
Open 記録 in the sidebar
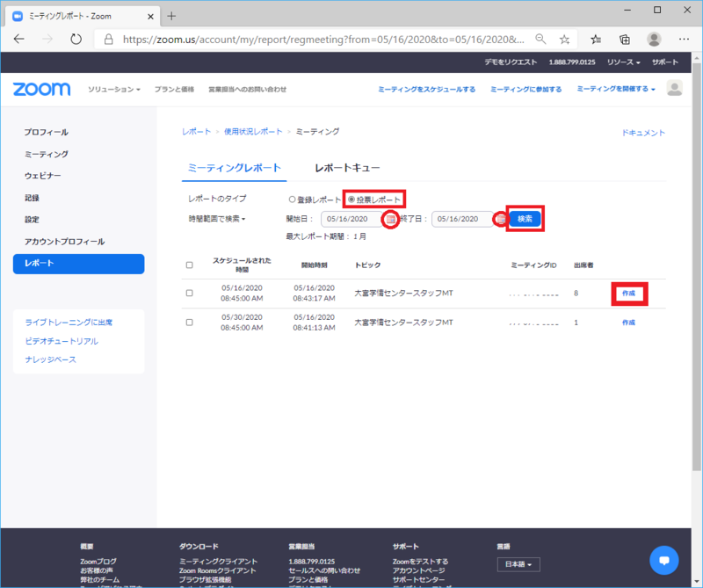click(32, 198)
